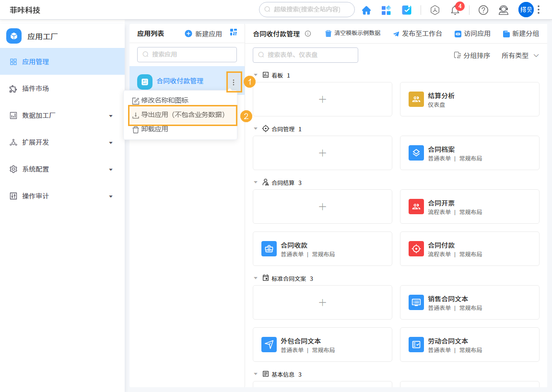This screenshot has width=552, height=392.
Task: Collapse the 合同结算 group
Action: (256, 182)
